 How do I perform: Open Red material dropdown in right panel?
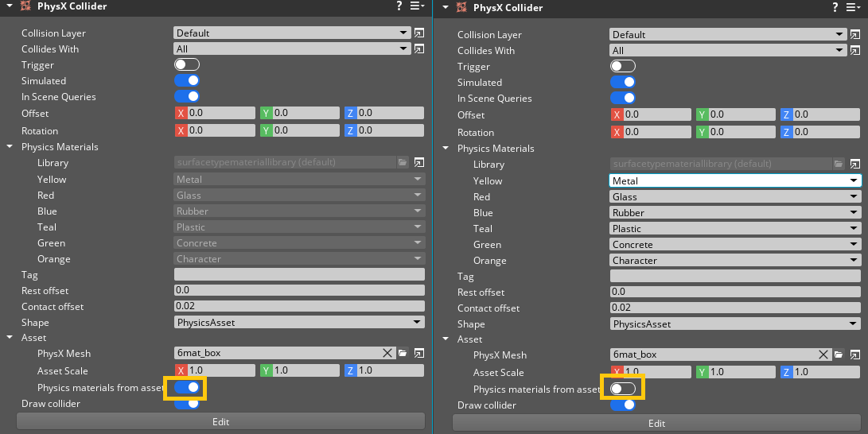pyautogui.click(x=735, y=197)
